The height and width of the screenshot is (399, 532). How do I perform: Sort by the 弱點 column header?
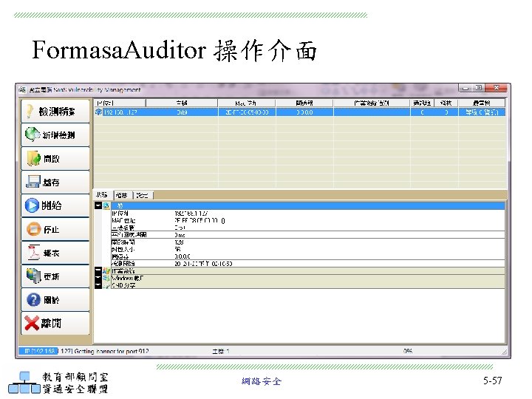point(446,103)
